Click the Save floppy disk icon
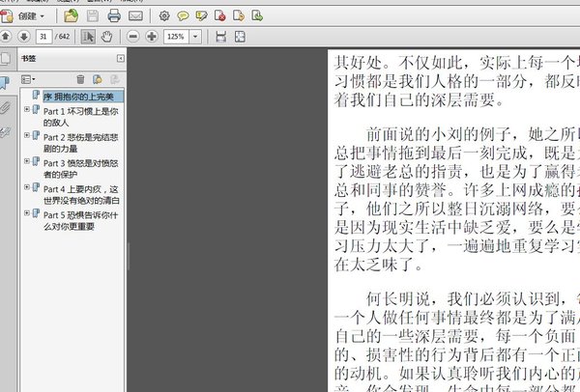The image size is (580, 392). [x=93, y=15]
